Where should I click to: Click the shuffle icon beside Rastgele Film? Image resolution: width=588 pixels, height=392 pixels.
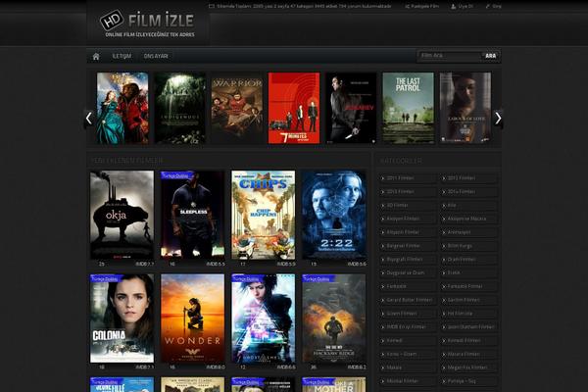407,7
